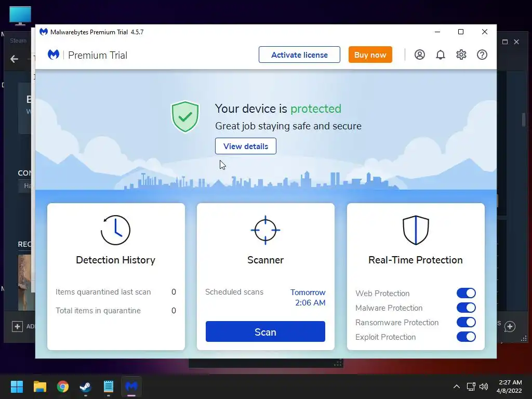Toggle Ransomware Protection off
This screenshot has width=532, height=399.
pyautogui.click(x=466, y=322)
